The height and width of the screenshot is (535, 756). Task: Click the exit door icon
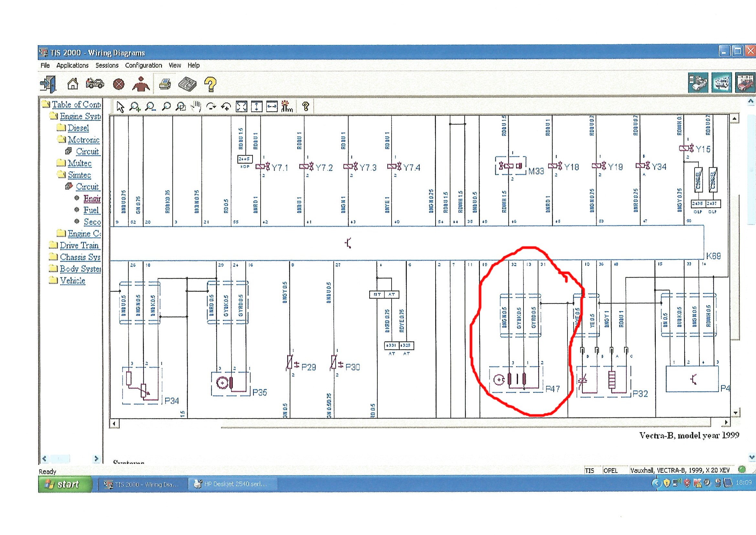pos(49,84)
